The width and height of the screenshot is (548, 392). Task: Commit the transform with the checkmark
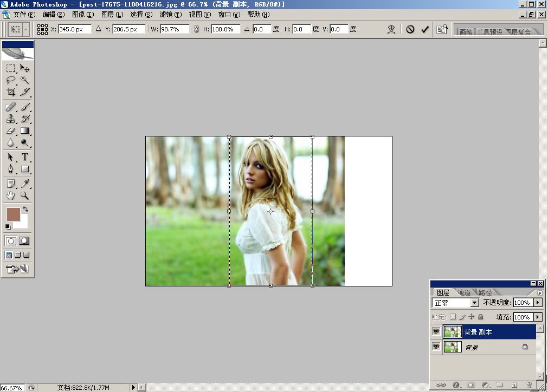[425, 29]
